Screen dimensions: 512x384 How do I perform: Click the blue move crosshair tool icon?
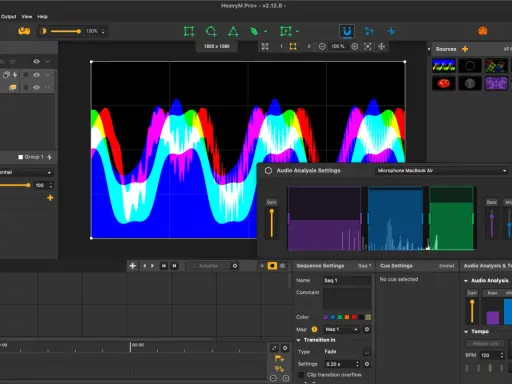(391, 31)
